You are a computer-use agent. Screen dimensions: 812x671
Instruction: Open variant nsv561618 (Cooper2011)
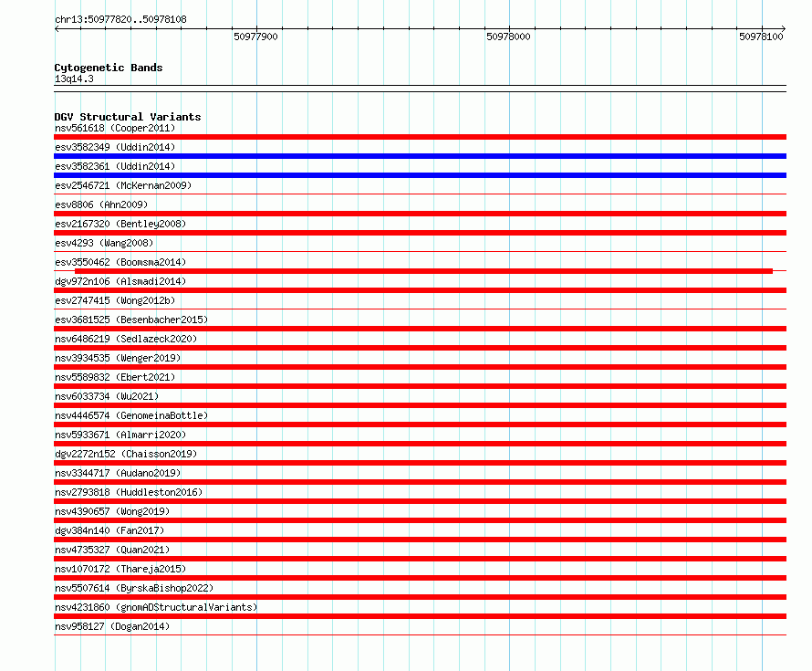[115, 128]
